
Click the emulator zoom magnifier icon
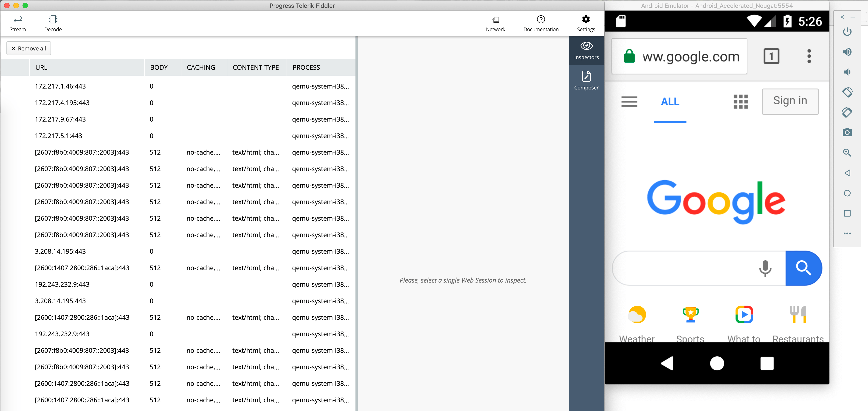tap(847, 153)
